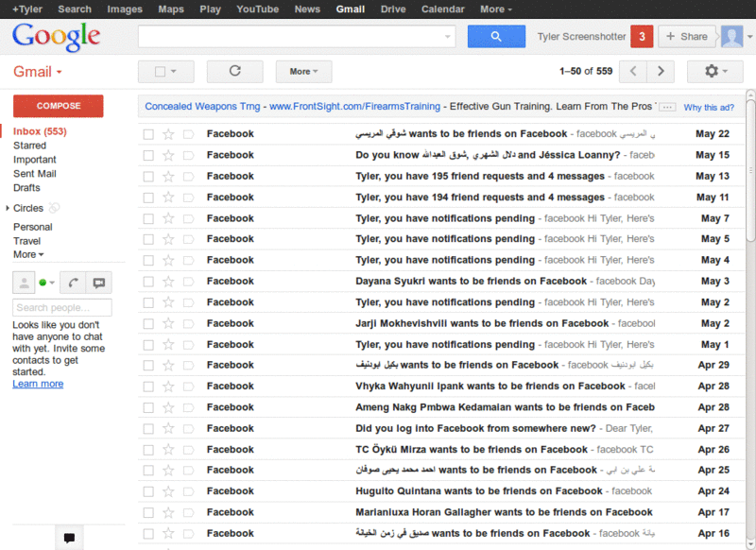Refresh the inbox with the reload icon
756x550 pixels.
pyautogui.click(x=234, y=71)
